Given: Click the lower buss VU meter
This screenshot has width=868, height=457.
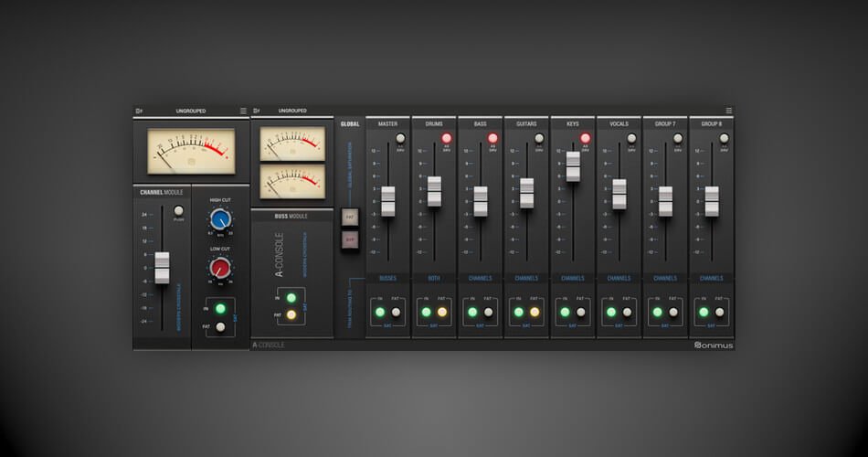Looking at the screenshot, I should coord(292,181).
